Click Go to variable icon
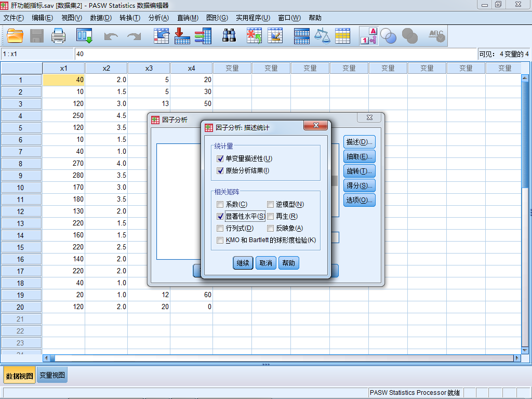Screen dimensions: 532x399 point(182,36)
